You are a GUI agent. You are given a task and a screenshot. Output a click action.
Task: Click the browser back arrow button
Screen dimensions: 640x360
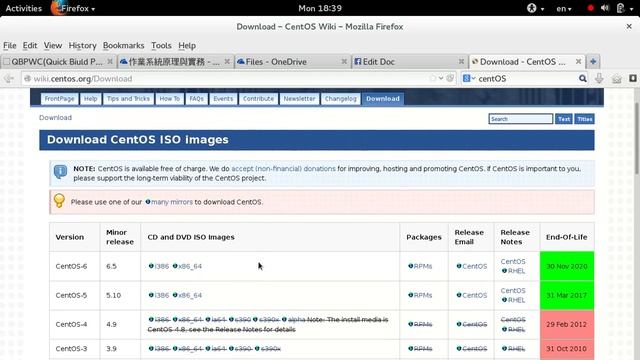[x=9, y=78]
